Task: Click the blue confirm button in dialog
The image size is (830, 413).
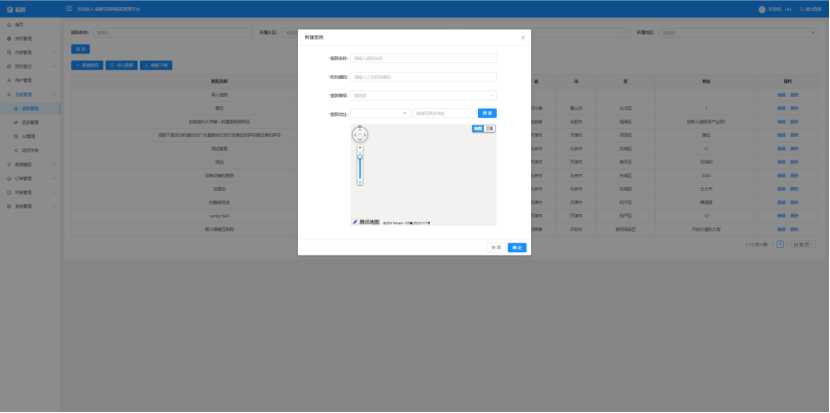Action: 517,247
